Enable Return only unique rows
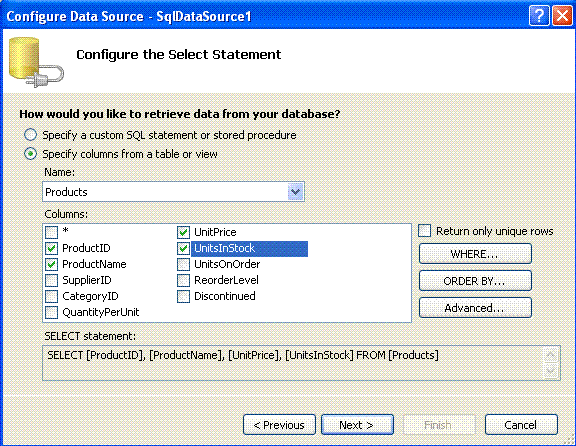Screen dimensions: 576x446 click(x=424, y=231)
